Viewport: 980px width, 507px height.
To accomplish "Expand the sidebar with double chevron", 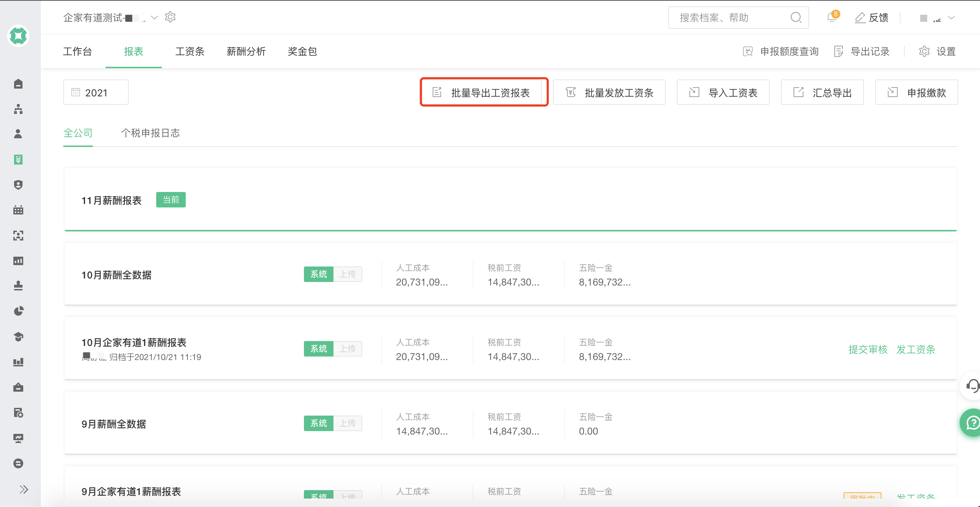I will point(24,489).
